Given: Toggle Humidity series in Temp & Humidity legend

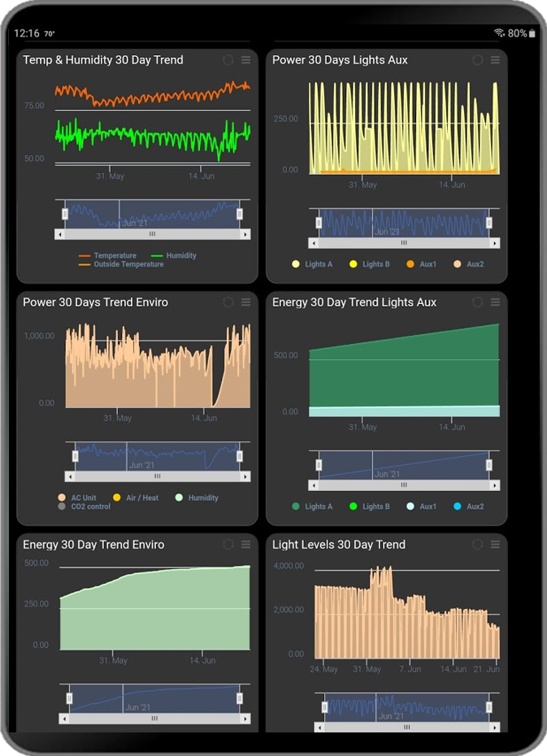Looking at the screenshot, I should pos(174,255).
